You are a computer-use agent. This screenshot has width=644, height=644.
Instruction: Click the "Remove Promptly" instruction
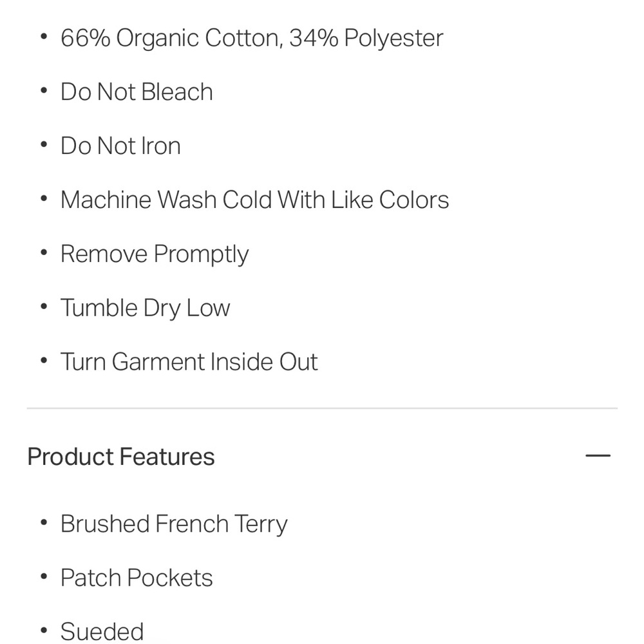[155, 254]
